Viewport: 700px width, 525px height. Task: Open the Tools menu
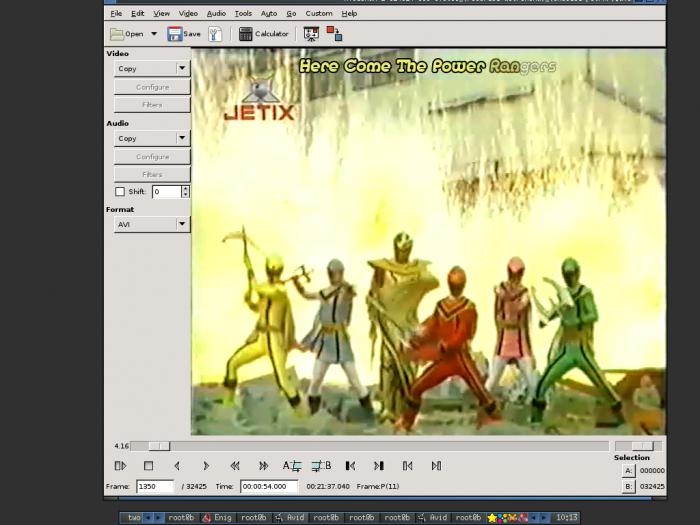point(243,13)
